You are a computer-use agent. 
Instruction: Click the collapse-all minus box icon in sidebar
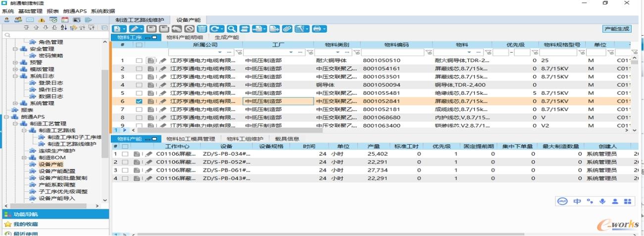(104, 28)
